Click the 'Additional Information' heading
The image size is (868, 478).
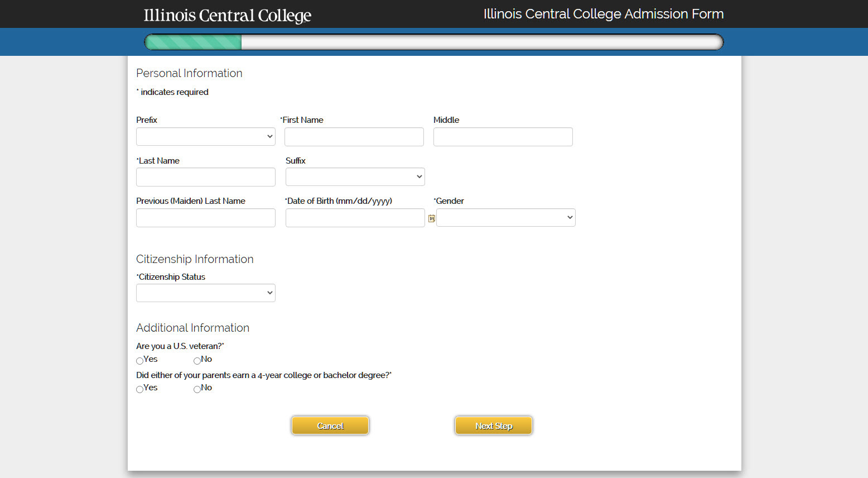(x=192, y=328)
